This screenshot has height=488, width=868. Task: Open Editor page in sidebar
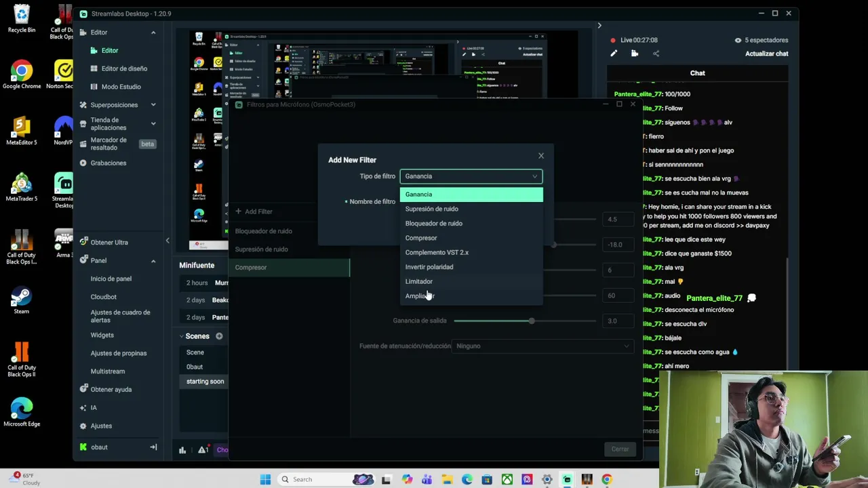pyautogui.click(x=109, y=50)
